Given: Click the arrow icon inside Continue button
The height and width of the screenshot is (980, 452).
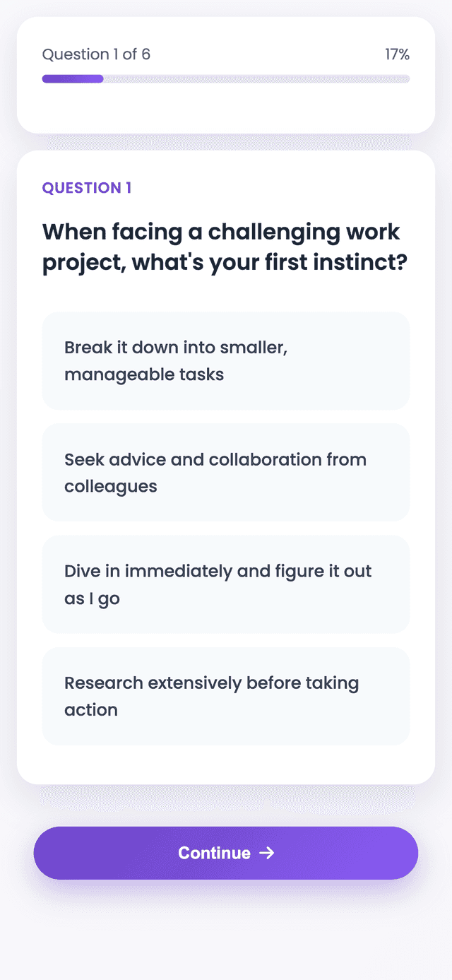Looking at the screenshot, I should (268, 853).
